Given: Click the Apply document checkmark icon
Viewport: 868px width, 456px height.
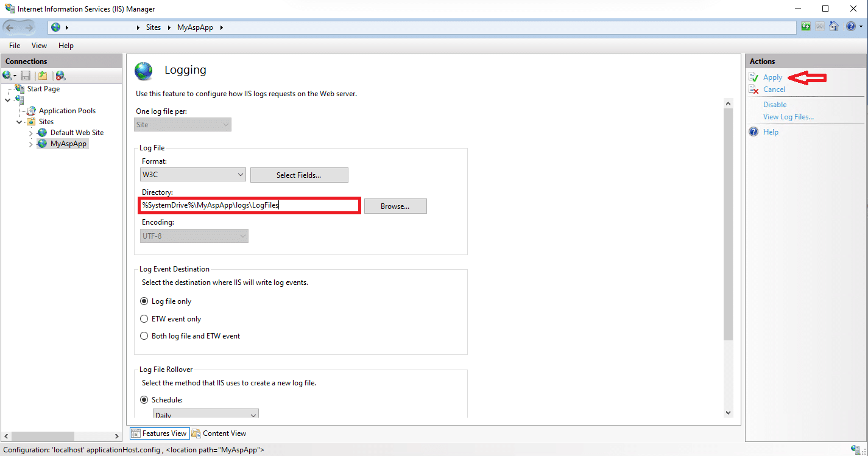Looking at the screenshot, I should 753,77.
